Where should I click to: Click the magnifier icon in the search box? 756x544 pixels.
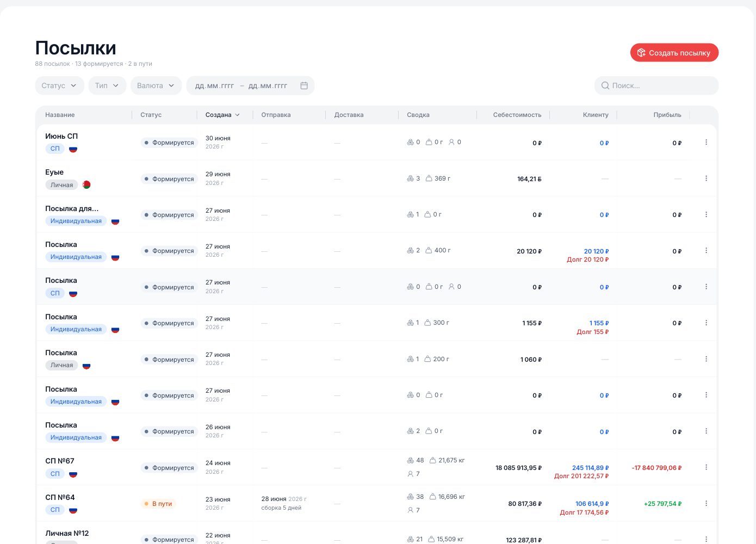click(605, 85)
